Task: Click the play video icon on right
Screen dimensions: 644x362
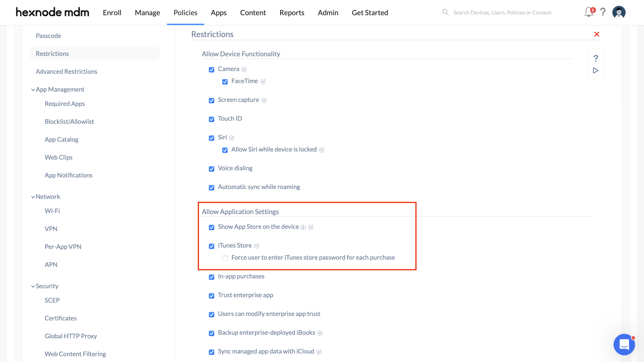Action: [596, 70]
